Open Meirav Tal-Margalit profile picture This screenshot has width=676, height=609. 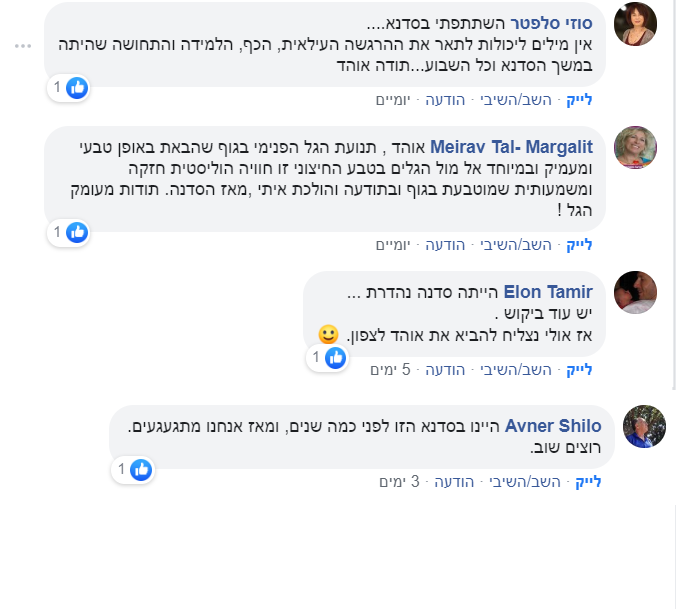635,147
